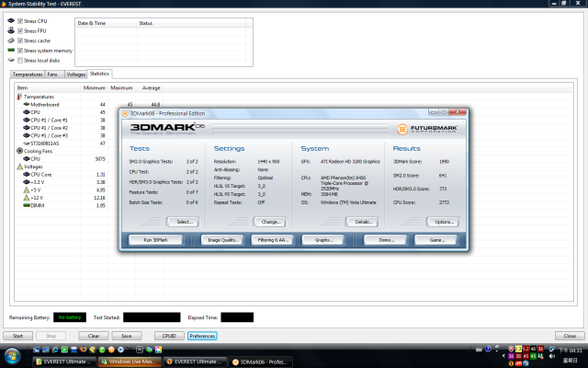Viewport: 588px width, 368px height.
Task: Switch to Windows Live Messenger taskbar button
Action: pos(130,362)
